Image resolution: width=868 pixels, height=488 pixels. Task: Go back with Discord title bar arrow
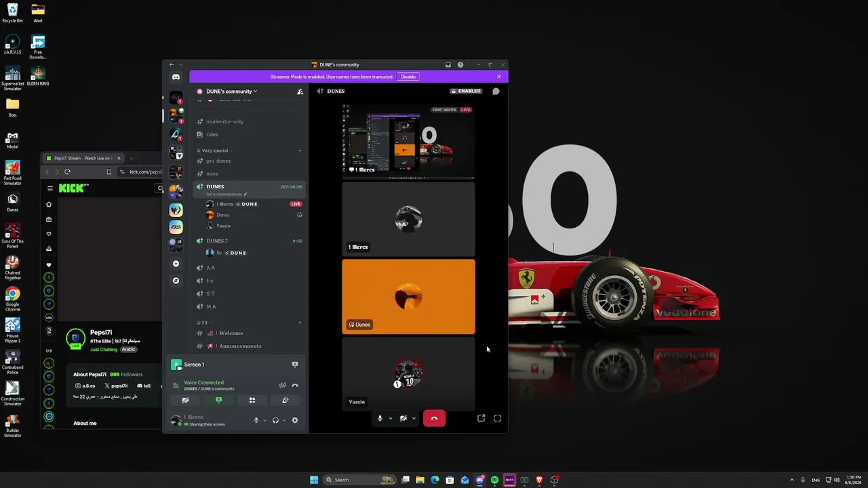pos(172,64)
